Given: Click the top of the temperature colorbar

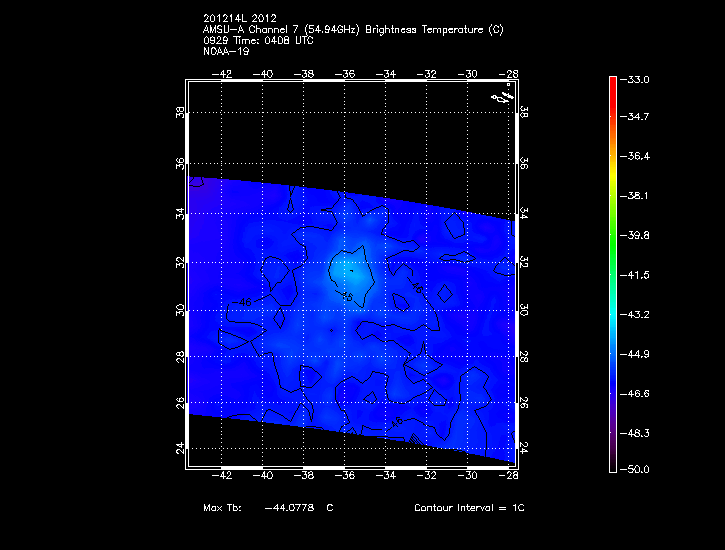Looking at the screenshot, I should click(612, 79).
